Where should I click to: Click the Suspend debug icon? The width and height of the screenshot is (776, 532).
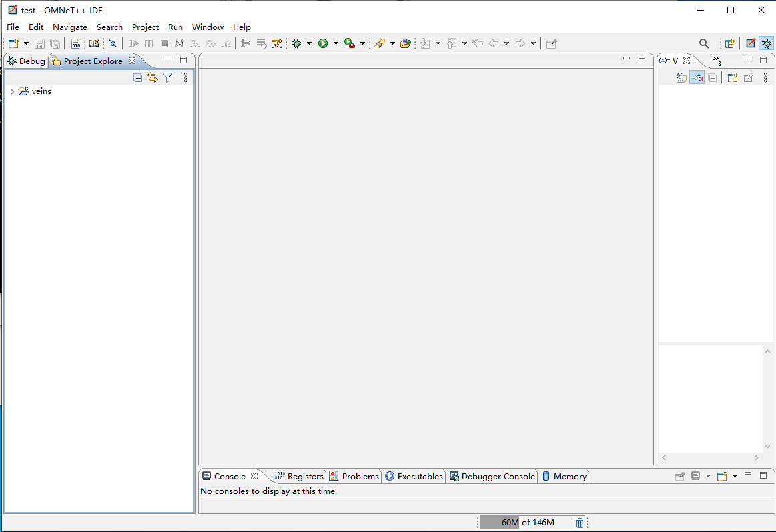tap(149, 43)
